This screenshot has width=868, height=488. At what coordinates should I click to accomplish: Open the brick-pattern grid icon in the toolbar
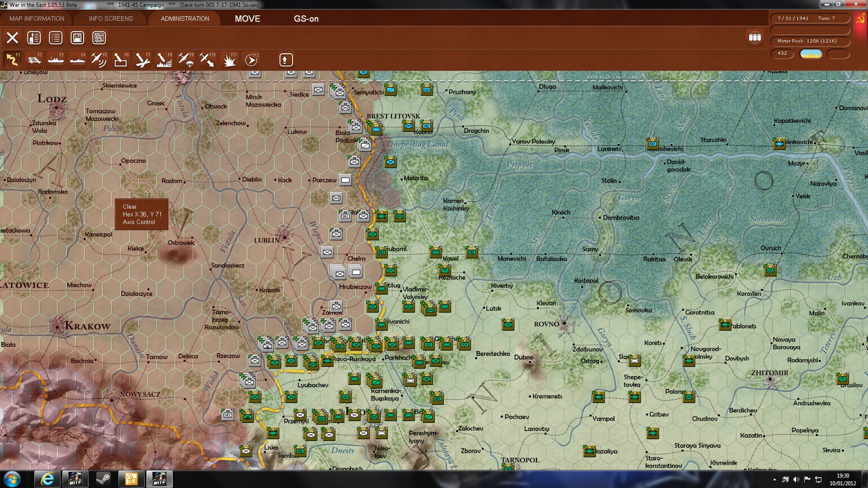99,38
